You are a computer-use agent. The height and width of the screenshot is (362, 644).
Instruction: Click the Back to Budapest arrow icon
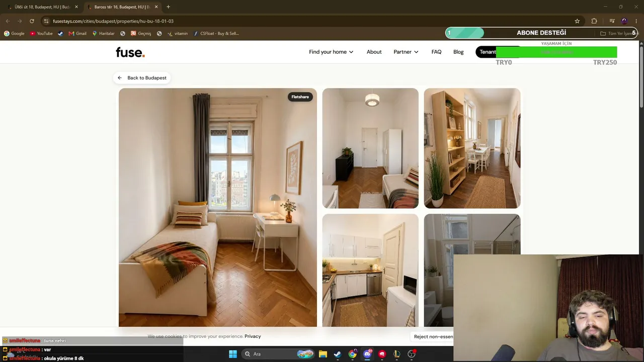(120, 78)
